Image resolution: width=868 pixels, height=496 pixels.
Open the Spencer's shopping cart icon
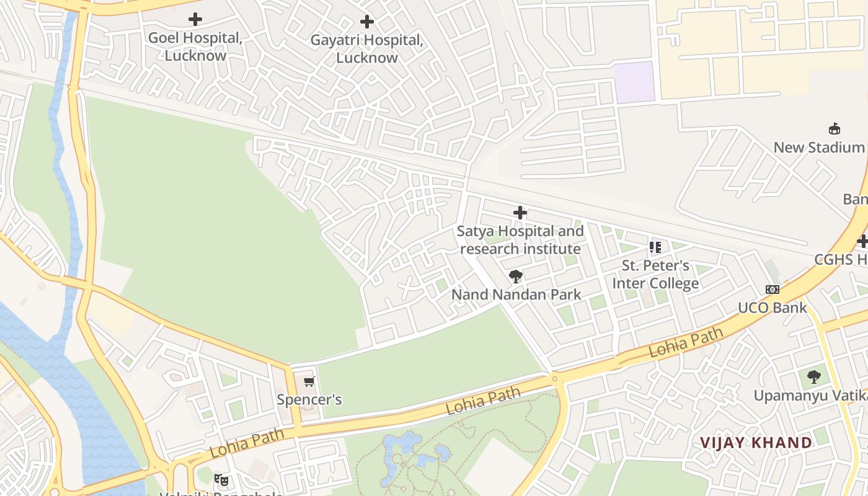pos(309,381)
